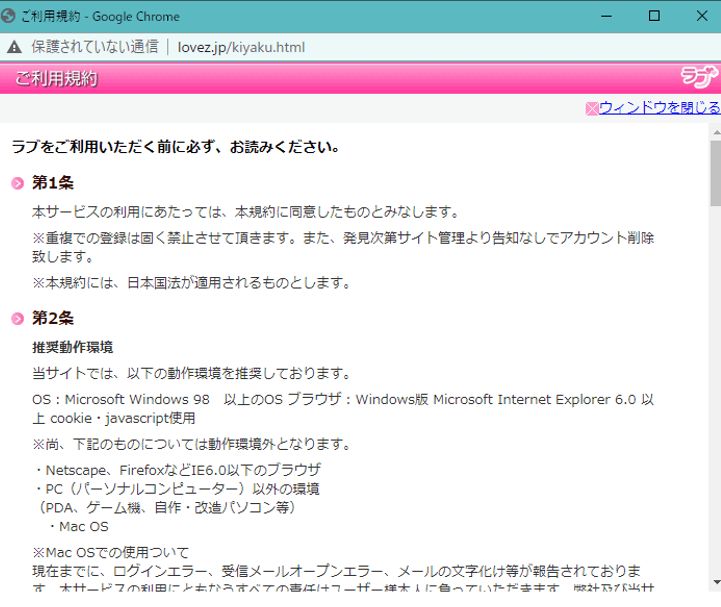
Task: Click the ご利用規約 - Google Chrome window title
Action: point(100,17)
